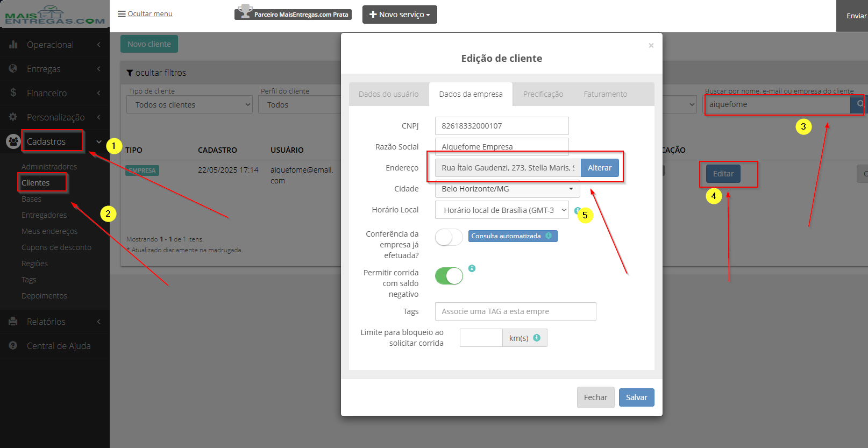Open the Tipo de cliente dropdown
The width and height of the screenshot is (868, 448).
coord(189,104)
